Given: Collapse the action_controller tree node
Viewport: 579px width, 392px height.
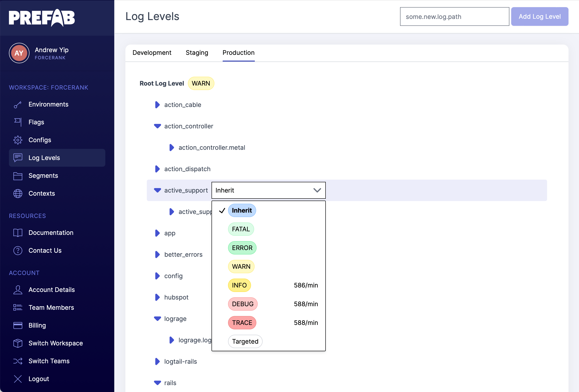Looking at the screenshot, I should tap(157, 126).
